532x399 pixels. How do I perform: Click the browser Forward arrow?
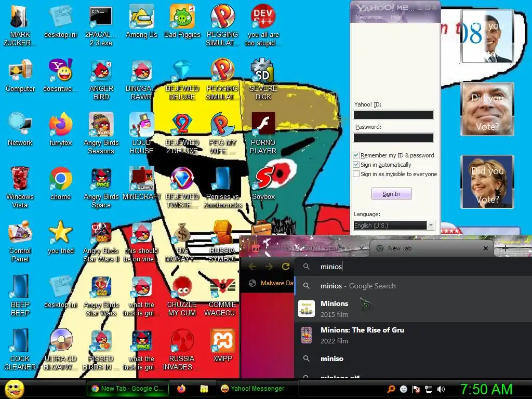(269, 267)
